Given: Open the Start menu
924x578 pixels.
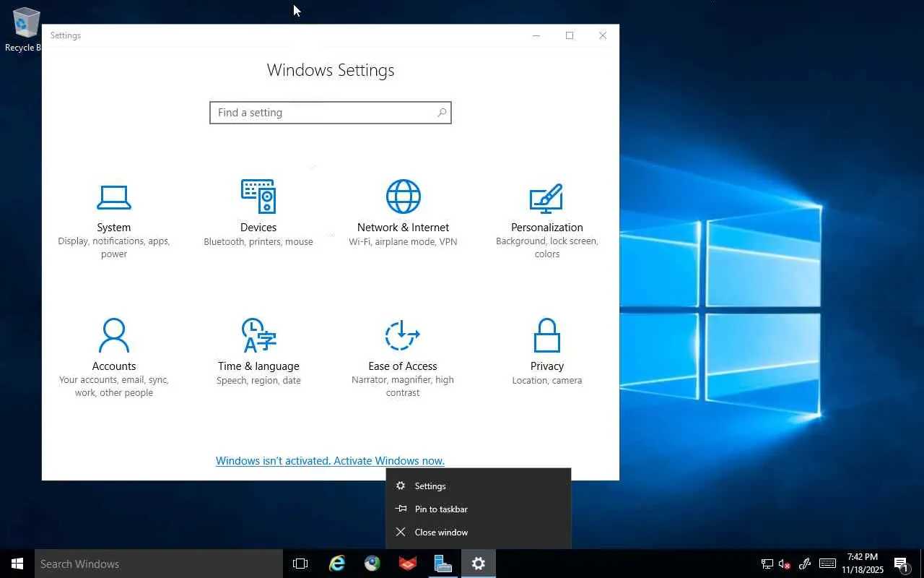Looking at the screenshot, I should click(x=17, y=564).
